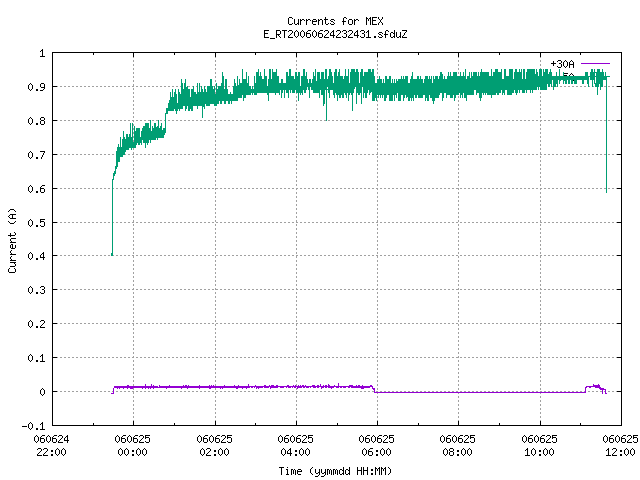Click the "04:00" time tick label

[295, 452]
